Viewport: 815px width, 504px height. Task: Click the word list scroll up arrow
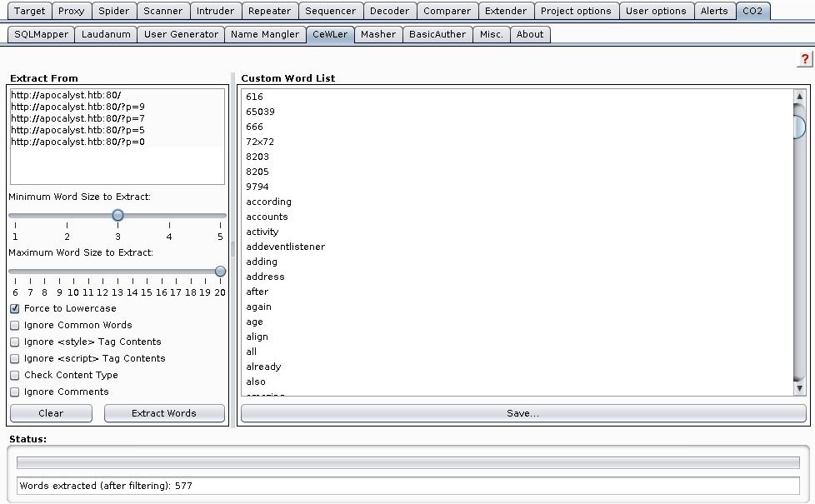pyautogui.click(x=799, y=96)
